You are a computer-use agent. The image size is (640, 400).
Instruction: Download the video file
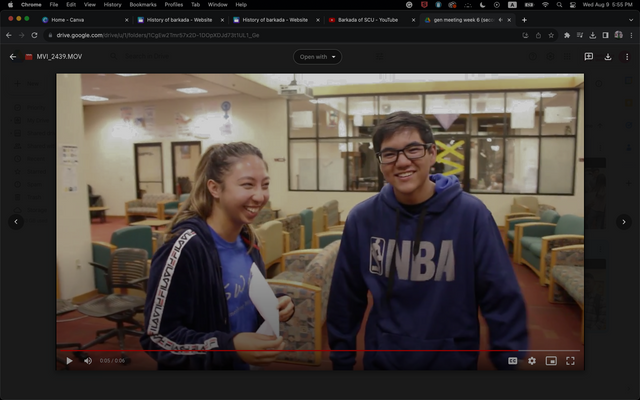[x=608, y=57]
